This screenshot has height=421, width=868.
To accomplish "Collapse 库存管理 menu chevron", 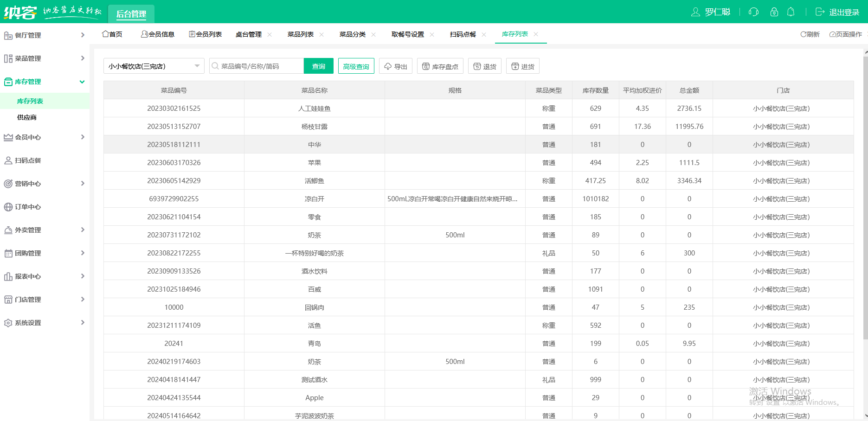I will point(82,82).
